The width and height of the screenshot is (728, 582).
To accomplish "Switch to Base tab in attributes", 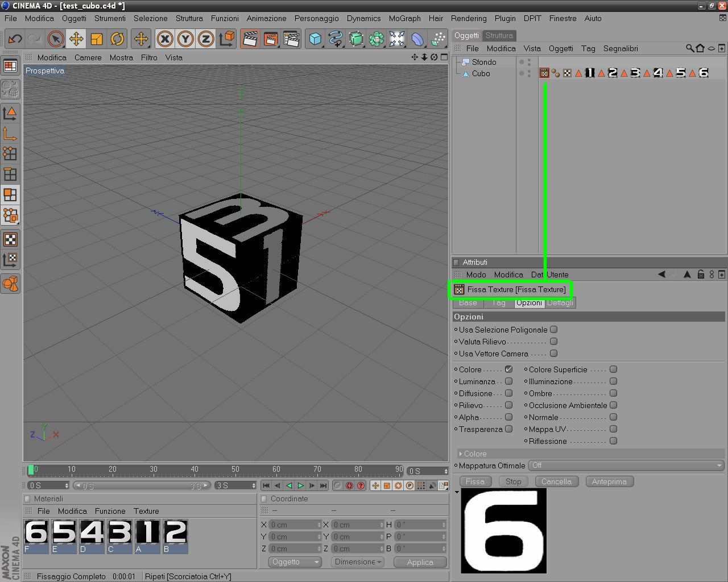I will point(468,303).
